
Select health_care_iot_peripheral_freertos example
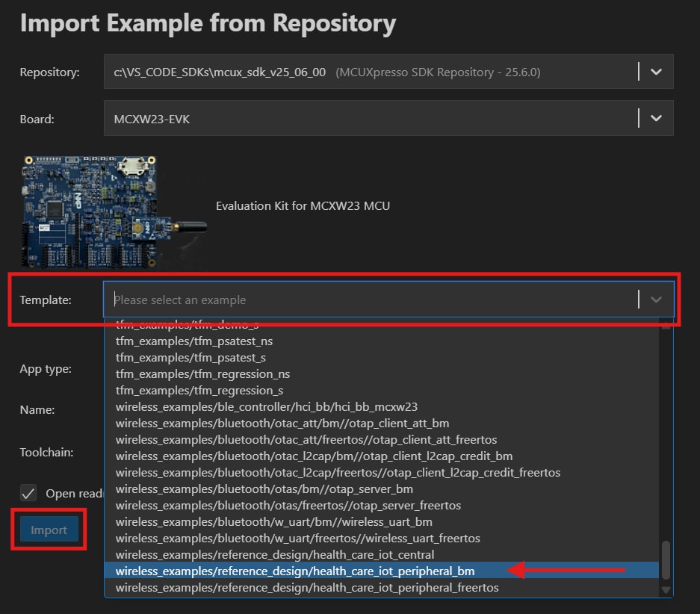point(306,588)
